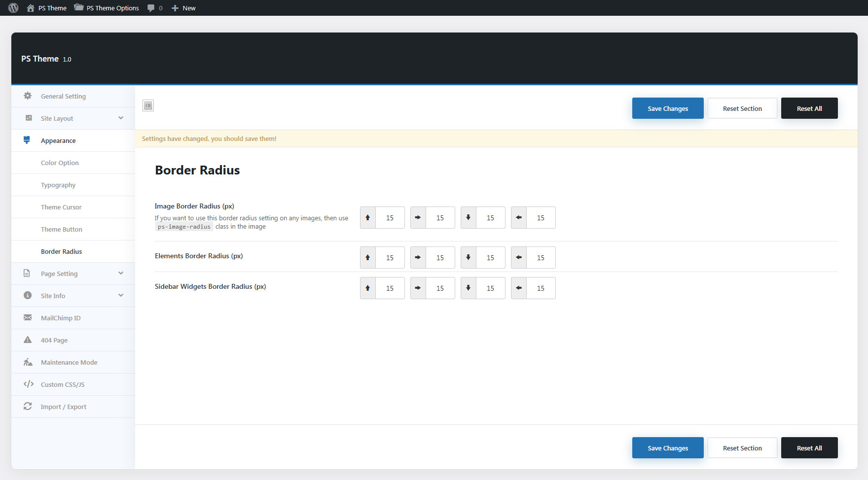Click the General Setting gear icon
Viewport: 868px width, 480px height.
click(x=28, y=96)
